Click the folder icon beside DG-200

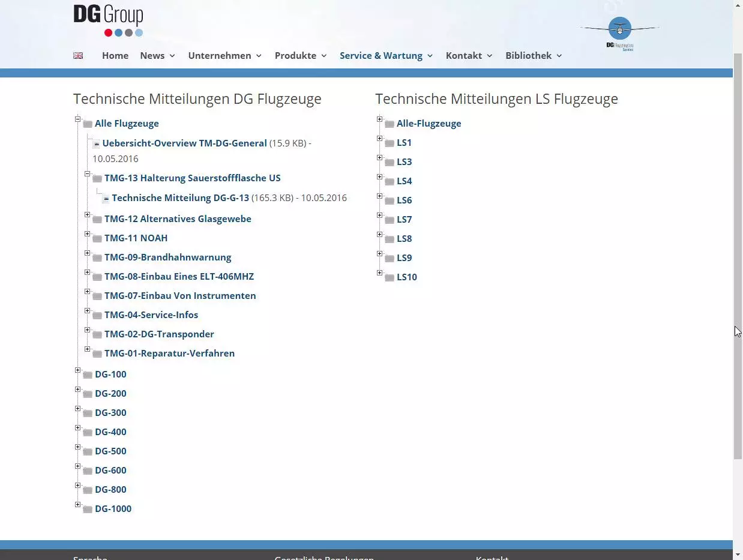(x=88, y=394)
